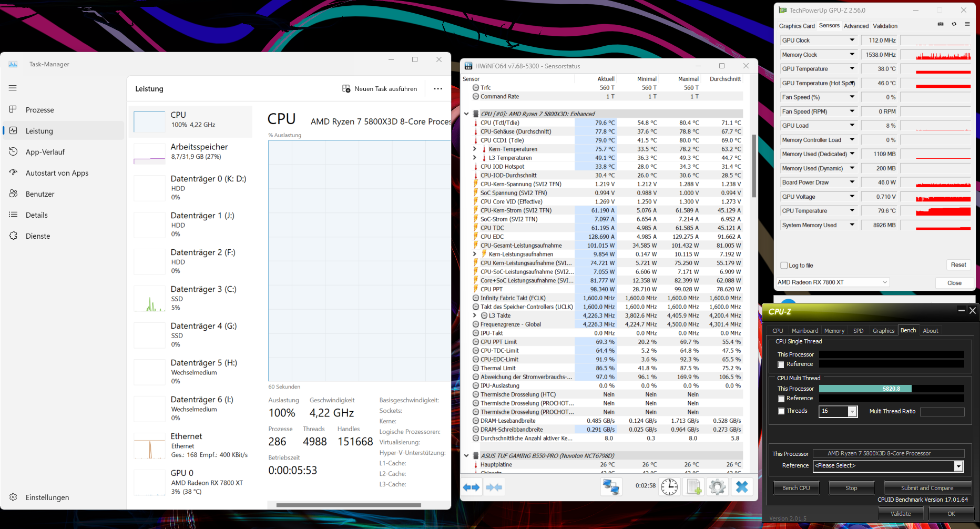Select Ethernet performance entry

191,445
